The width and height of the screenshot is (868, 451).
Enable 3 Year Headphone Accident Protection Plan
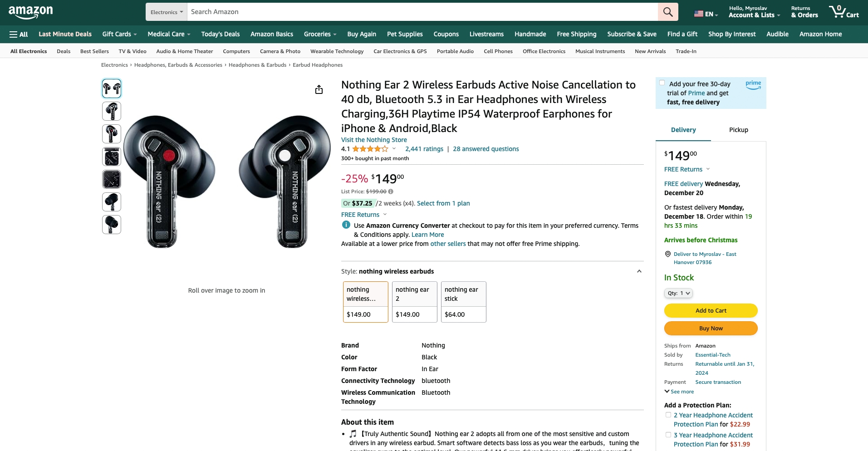click(x=668, y=435)
